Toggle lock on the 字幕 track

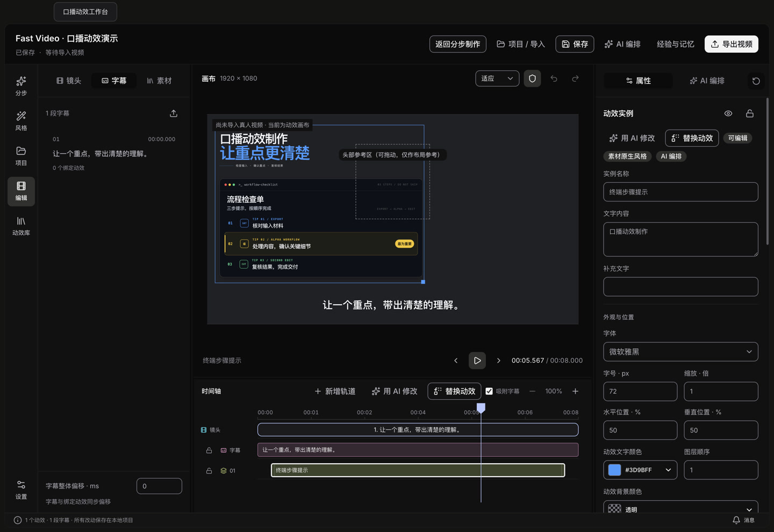209,450
